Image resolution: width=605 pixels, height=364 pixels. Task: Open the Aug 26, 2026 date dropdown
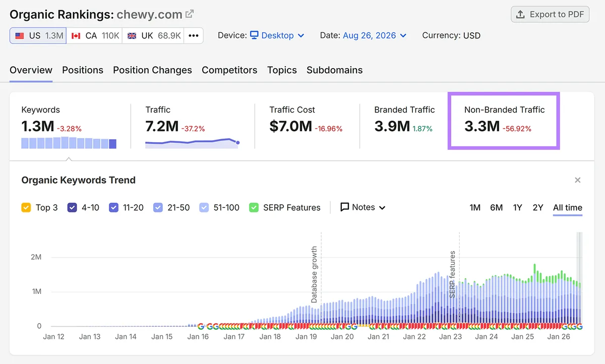pos(375,36)
